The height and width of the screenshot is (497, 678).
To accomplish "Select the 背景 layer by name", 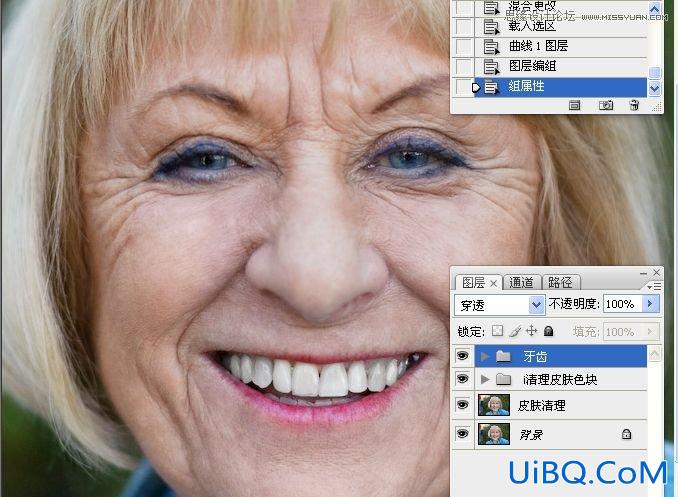I will click(x=531, y=434).
